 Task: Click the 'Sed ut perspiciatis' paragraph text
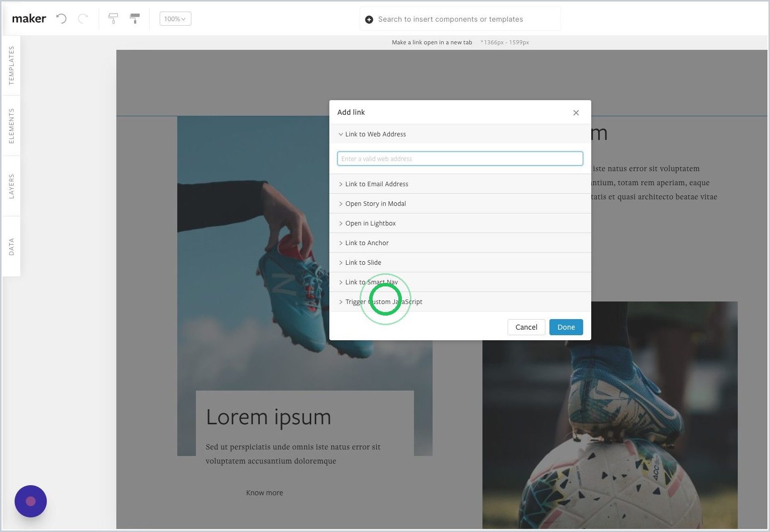(x=293, y=454)
